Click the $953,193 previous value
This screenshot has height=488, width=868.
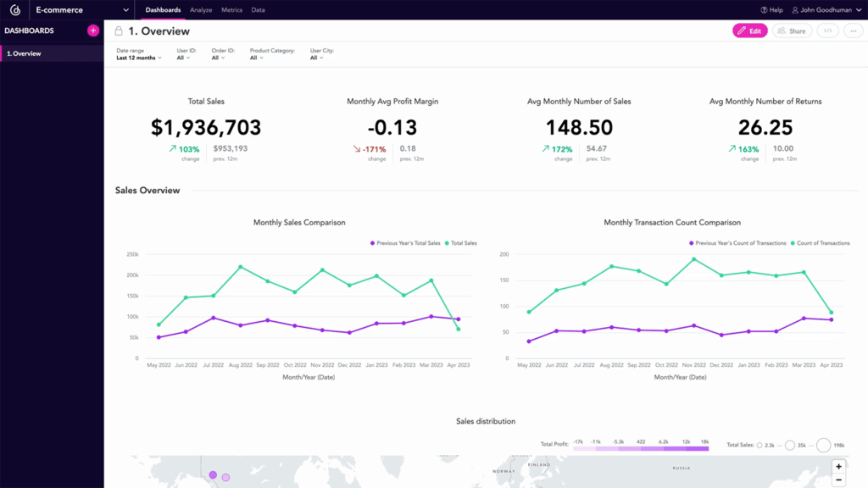click(231, 148)
